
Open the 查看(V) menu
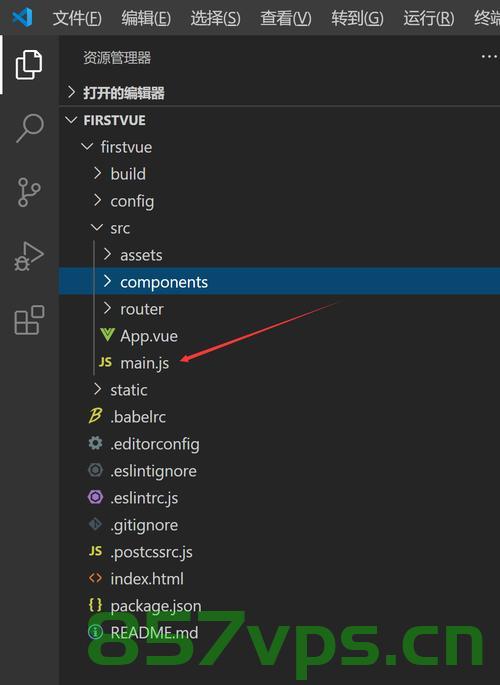click(286, 18)
